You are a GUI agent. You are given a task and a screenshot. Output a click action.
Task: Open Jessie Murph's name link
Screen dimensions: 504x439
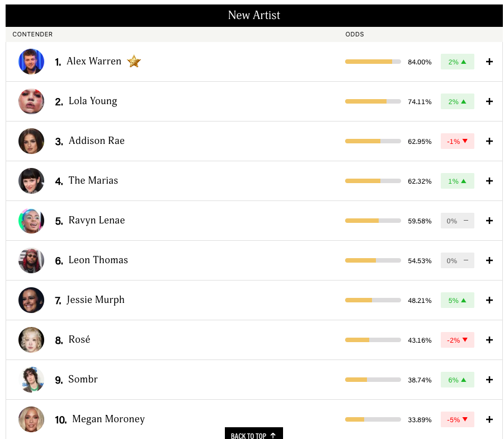pyautogui.click(x=96, y=300)
